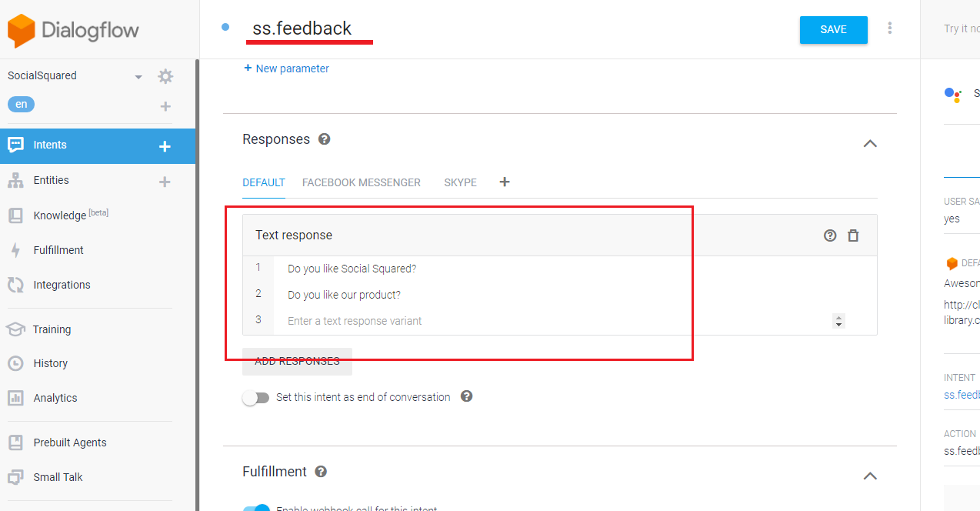Viewport: 980px width, 511px height.
Task: Delete the Text response card
Action: tap(853, 235)
